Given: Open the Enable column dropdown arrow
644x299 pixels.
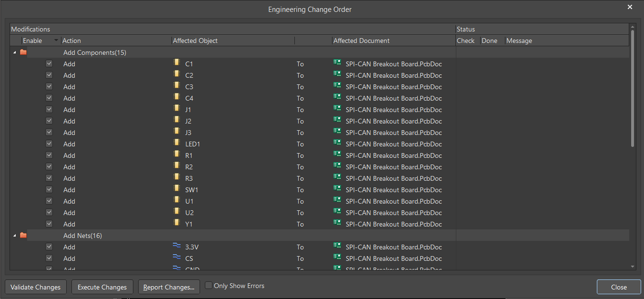Looking at the screenshot, I should pyautogui.click(x=57, y=41).
